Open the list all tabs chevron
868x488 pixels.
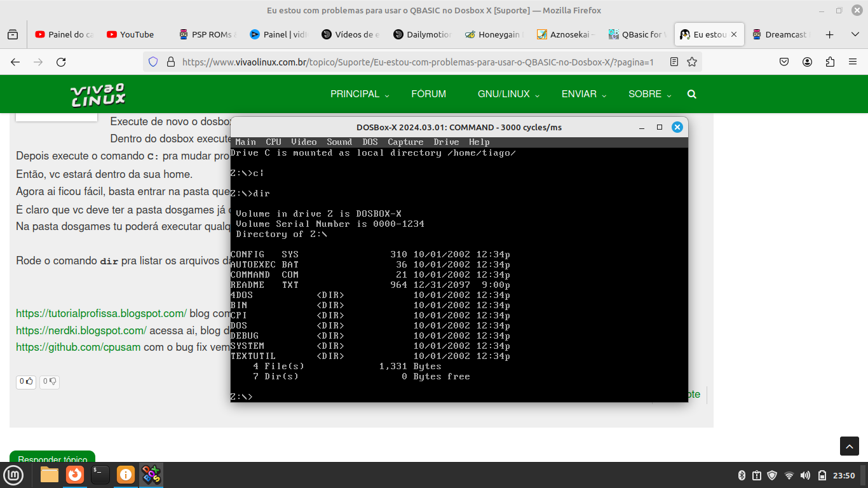click(x=855, y=34)
